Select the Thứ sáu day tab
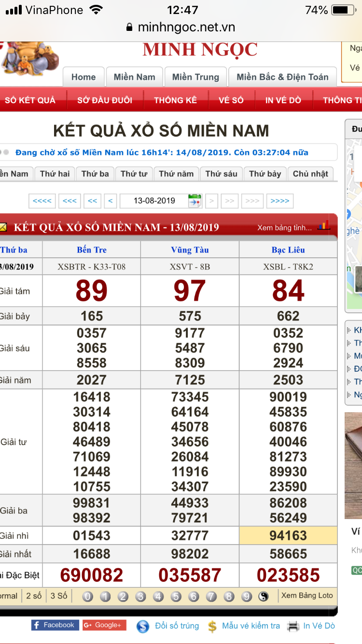The image size is (362, 644). tap(221, 174)
